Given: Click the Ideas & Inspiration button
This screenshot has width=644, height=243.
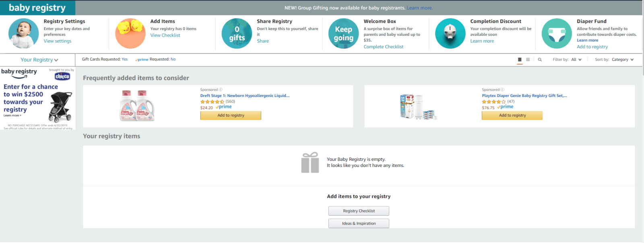Looking at the screenshot, I should [x=359, y=223].
